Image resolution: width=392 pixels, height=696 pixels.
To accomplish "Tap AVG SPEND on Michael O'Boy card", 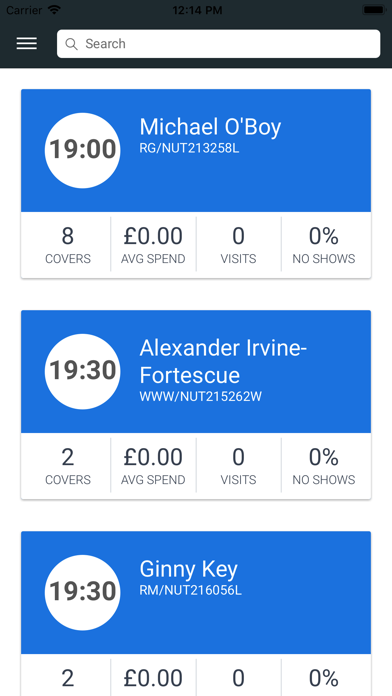I will click(153, 245).
